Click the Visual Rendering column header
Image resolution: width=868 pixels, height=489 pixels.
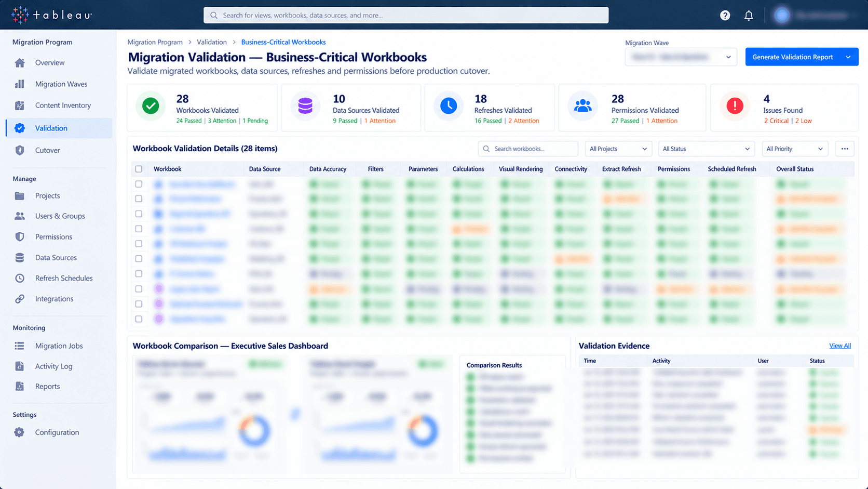tap(521, 169)
